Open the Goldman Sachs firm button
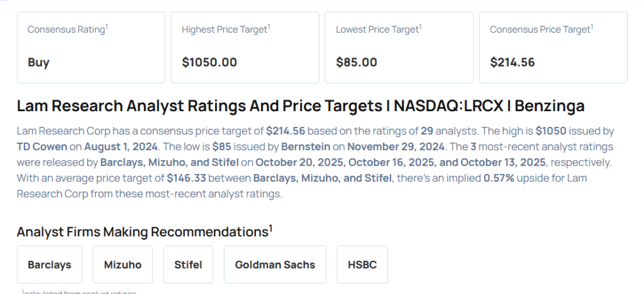644x294 pixels. [x=275, y=264]
